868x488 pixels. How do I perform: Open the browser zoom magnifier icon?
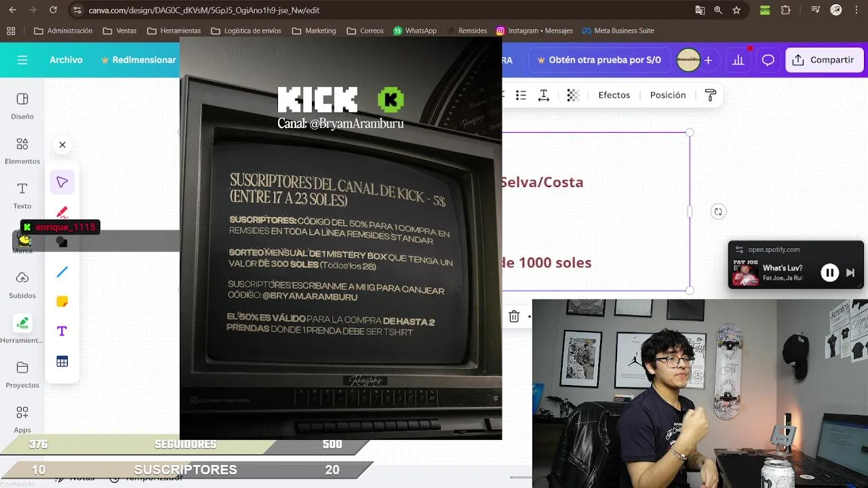[x=718, y=10]
